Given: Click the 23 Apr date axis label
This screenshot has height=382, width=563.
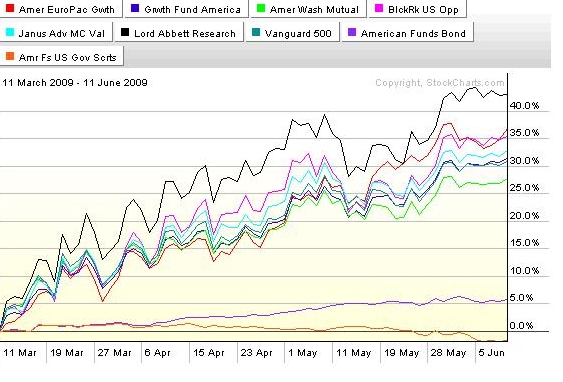Looking at the screenshot, I should coord(256,353).
